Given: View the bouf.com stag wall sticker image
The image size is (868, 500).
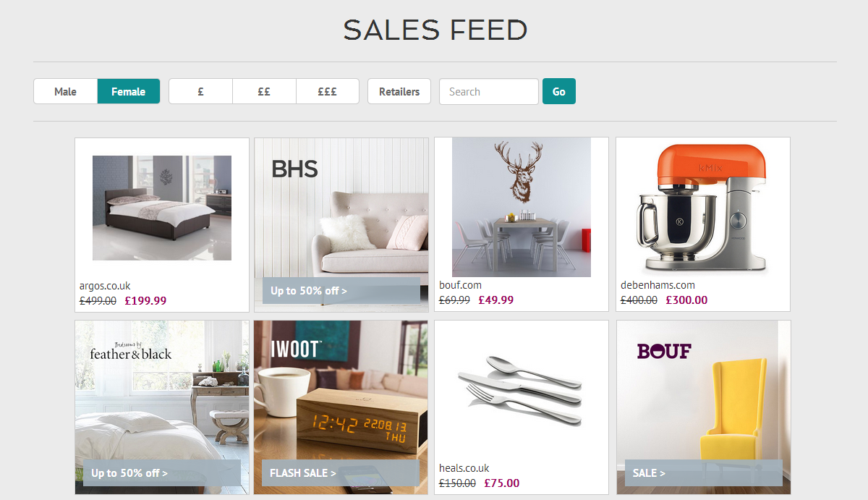Looking at the screenshot, I should pyautogui.click(x=522, y=207).
